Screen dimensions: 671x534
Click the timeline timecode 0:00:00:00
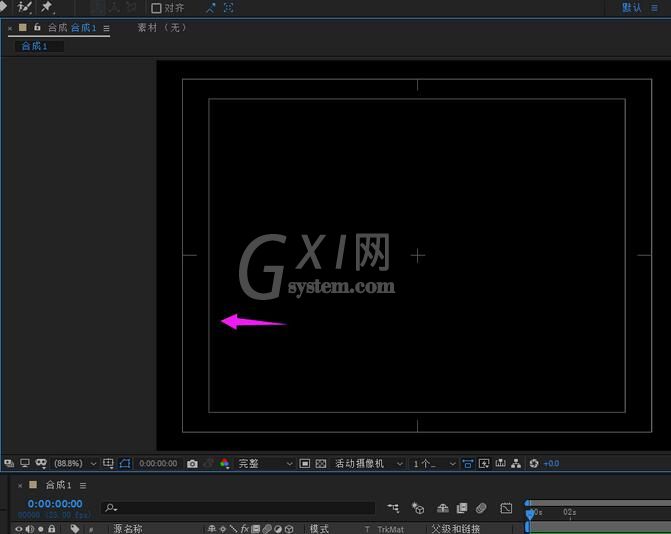coord(55,504)
